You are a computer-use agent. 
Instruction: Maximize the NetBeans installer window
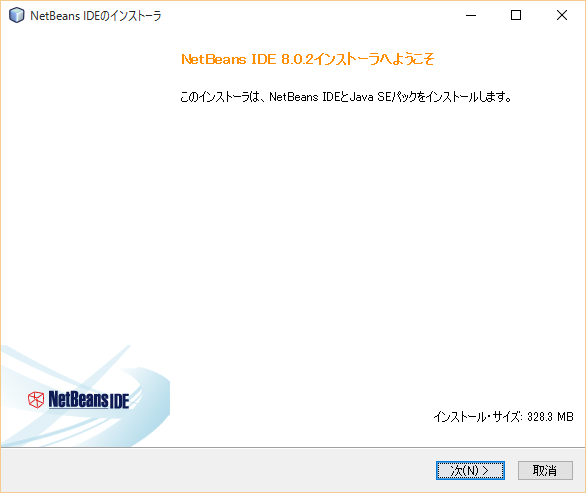(x=516, y=15)
